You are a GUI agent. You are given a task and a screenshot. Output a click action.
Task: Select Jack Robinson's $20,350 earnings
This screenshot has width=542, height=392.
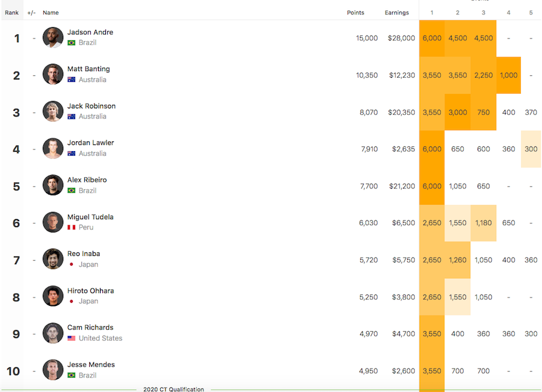[x=401, y=113]
